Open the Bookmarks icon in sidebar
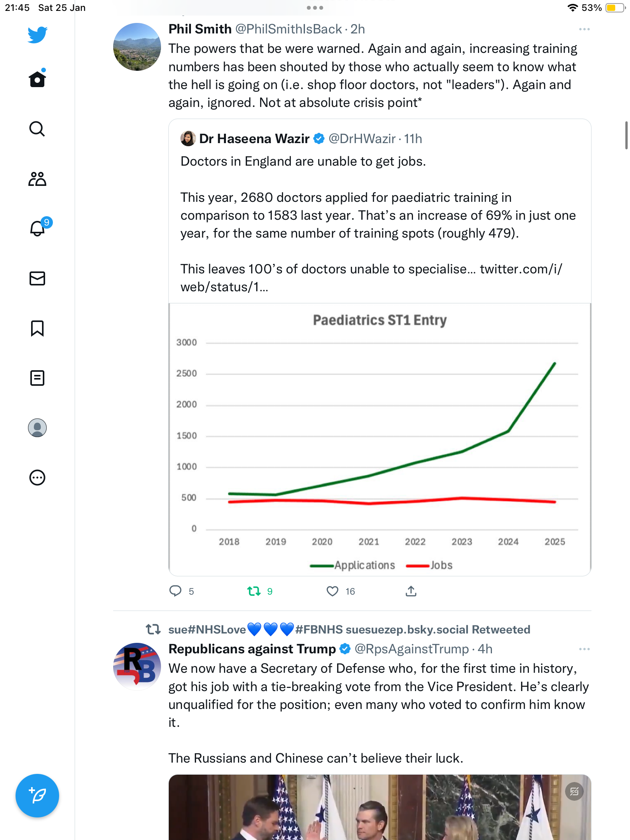The image size is (630, 840). (37, 328)
